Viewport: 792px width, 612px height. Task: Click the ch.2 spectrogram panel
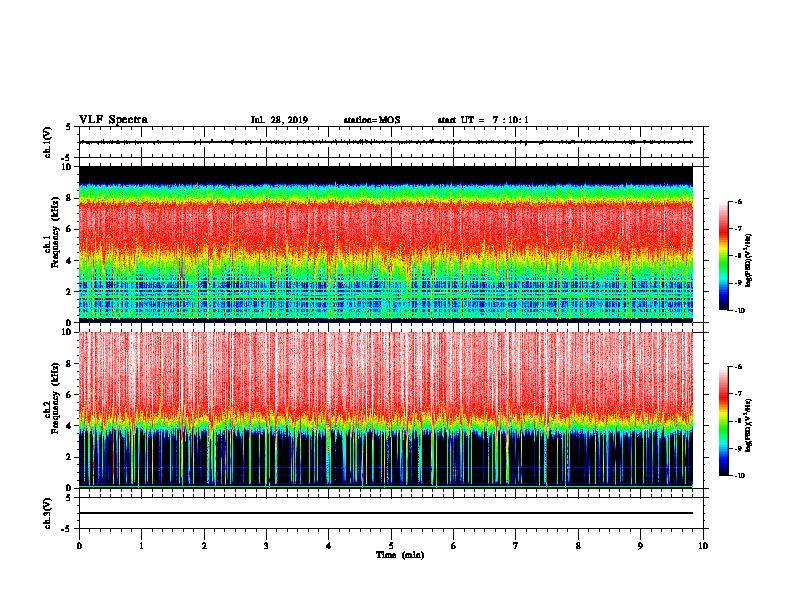(386, 410)
